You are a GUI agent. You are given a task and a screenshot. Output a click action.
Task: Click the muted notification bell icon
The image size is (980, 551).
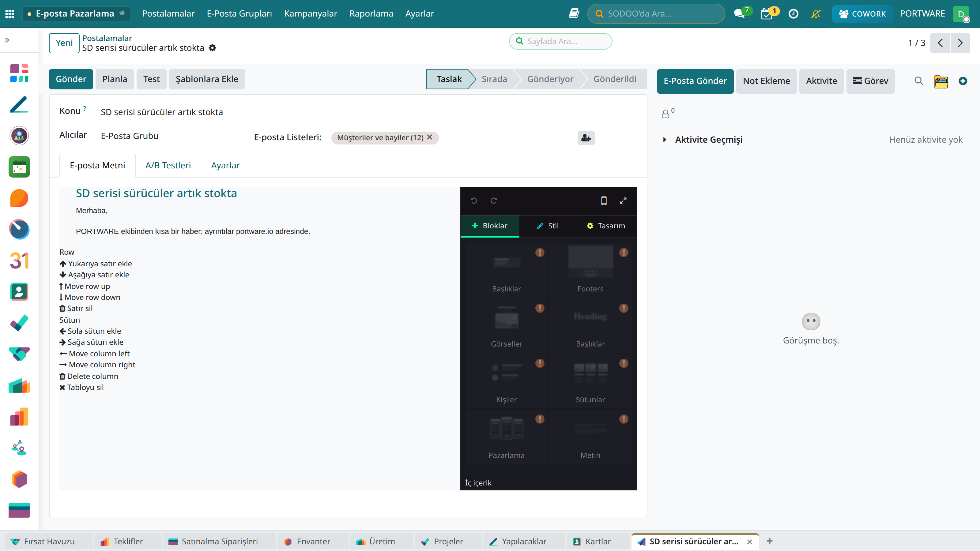coord(816,14)
